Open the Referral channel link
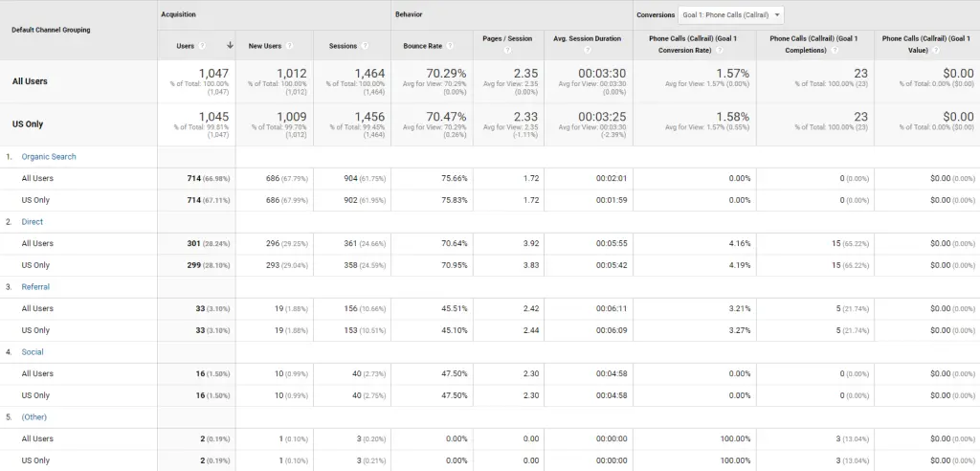This screenshot has width=980, height=471. click(x=35, y=286)
